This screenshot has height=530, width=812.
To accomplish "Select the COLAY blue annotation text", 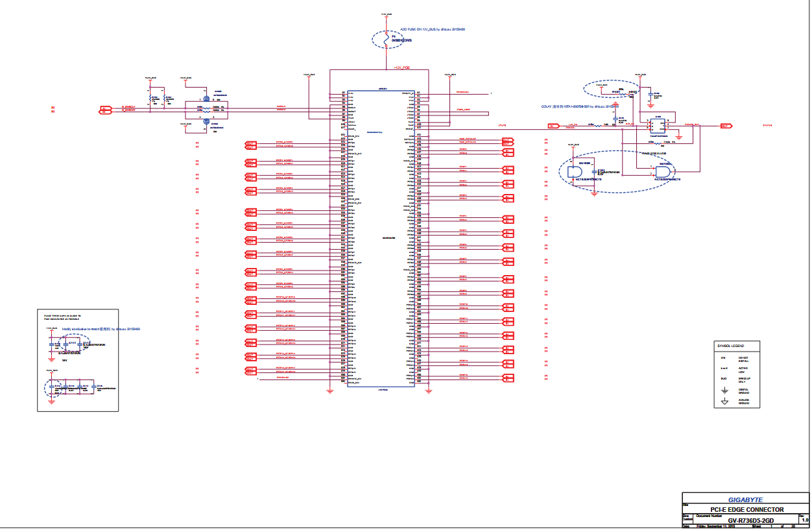I will coord(580,106).
